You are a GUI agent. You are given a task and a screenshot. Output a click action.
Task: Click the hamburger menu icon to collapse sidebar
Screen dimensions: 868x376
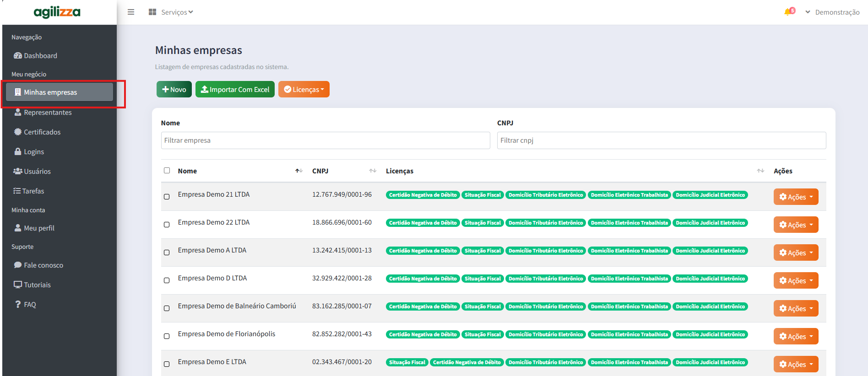pos(131,12)
